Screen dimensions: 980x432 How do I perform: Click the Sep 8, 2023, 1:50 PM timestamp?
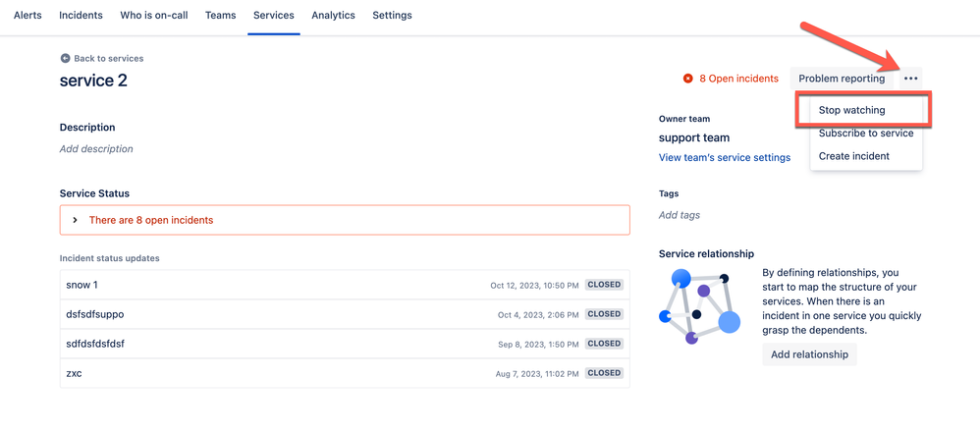tap(539, 344)
